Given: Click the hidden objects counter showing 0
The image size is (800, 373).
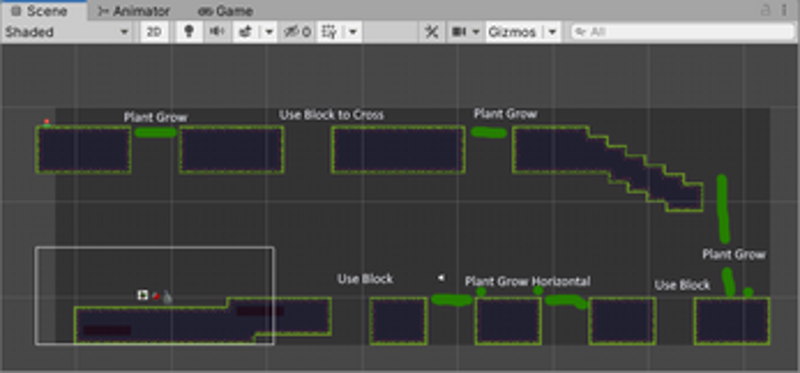Looking at the screenshot, I should pos(297,32).
